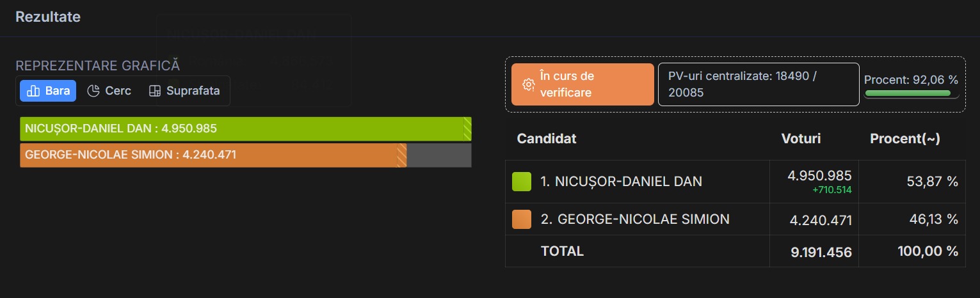Click the Rezultate heading
980x298 pixels.
pyautogui.click(x=48, y=17)
